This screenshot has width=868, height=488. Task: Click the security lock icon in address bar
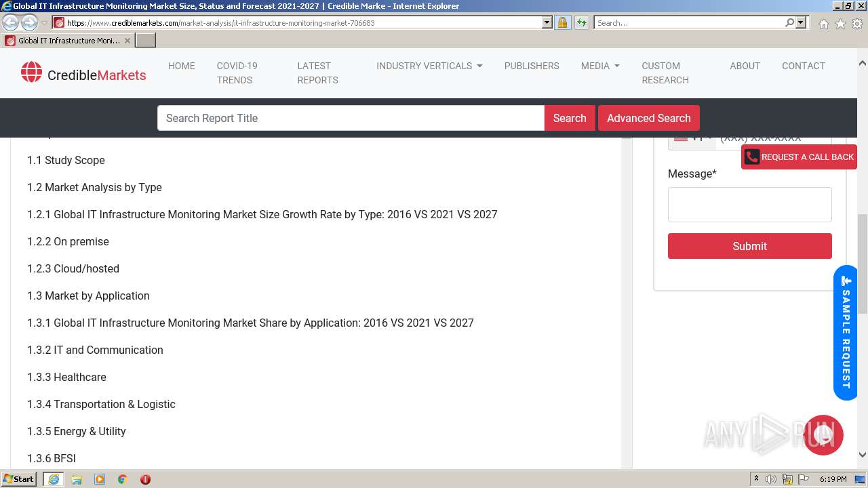pos(562,22)
